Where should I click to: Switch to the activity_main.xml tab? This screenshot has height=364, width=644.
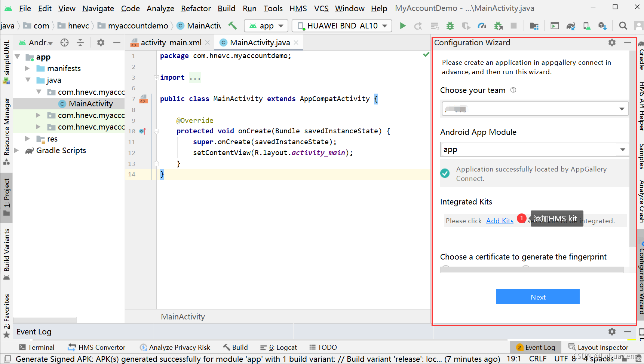click(x=171, y=43)
